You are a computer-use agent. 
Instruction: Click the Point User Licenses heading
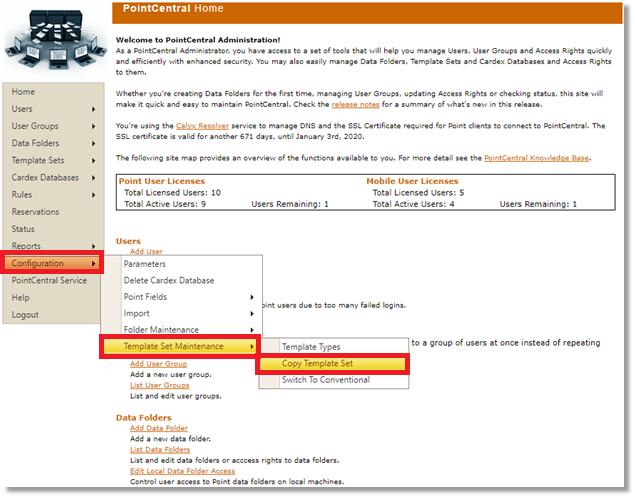162,181
